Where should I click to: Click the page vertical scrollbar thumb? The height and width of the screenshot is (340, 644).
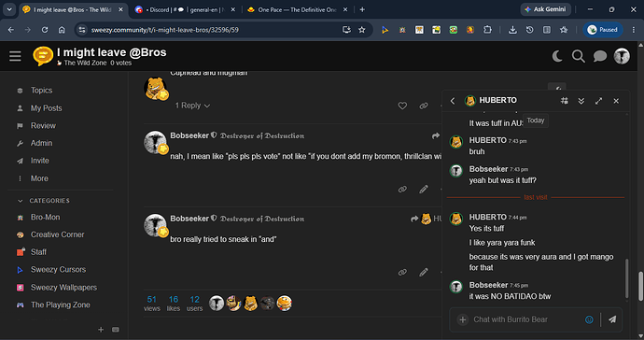point(640,286)
